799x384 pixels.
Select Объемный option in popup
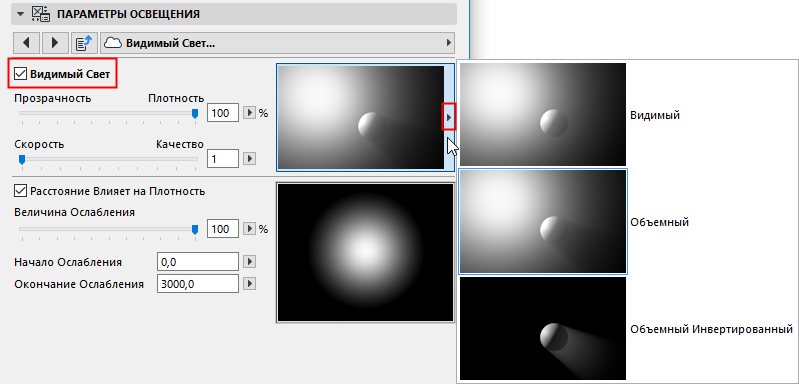click(660, 222)
